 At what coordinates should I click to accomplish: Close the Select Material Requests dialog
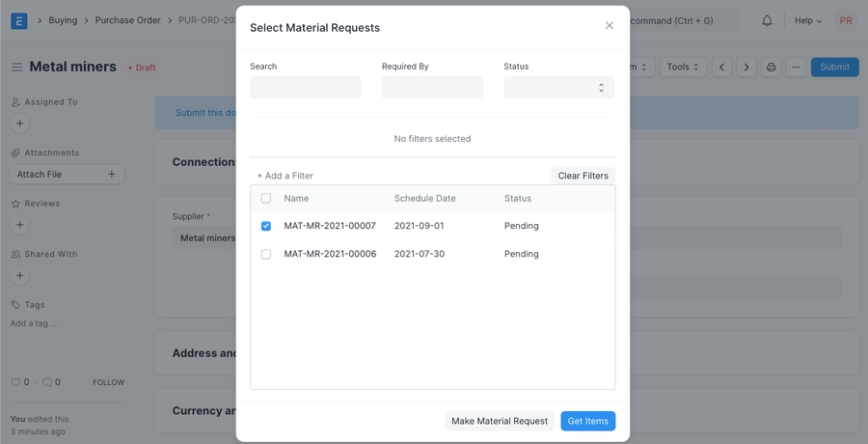coord(609,26)
